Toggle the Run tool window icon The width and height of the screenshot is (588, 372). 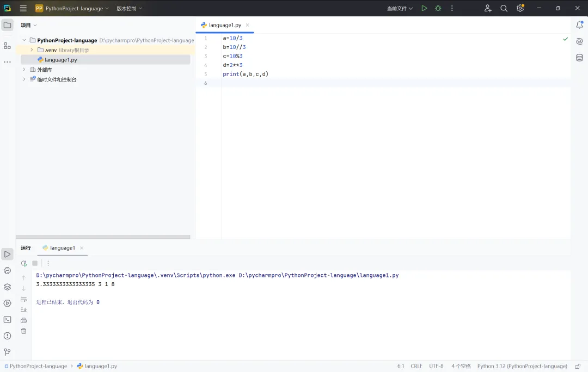7,255
